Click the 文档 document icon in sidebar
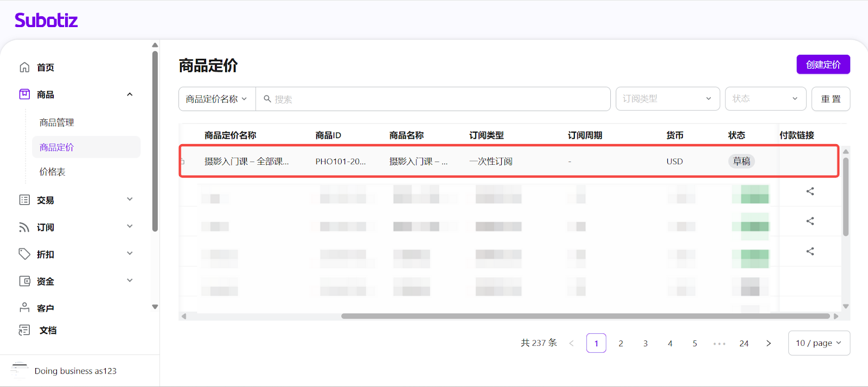This screenshot has width=868, height=387. [x=24, y=330]
